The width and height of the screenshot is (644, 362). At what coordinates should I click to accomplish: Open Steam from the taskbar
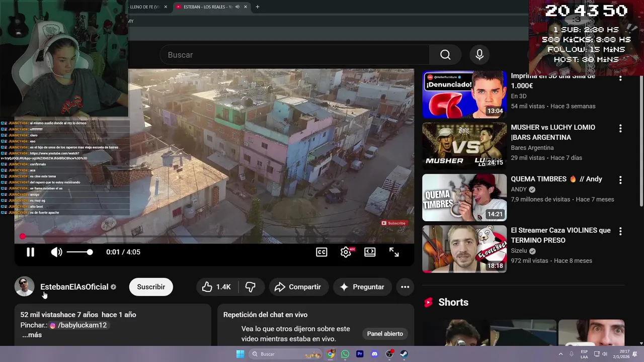pos(404,354)
